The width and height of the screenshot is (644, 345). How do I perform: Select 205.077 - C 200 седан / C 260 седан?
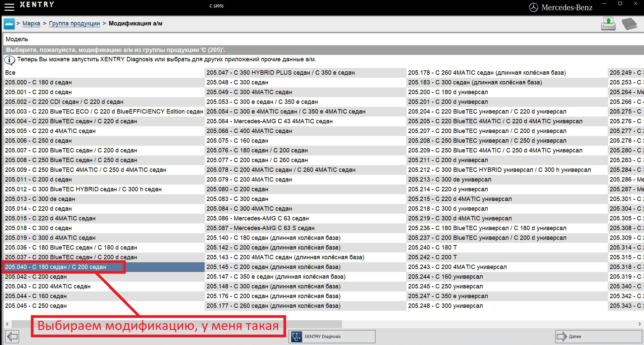[306, 160]
